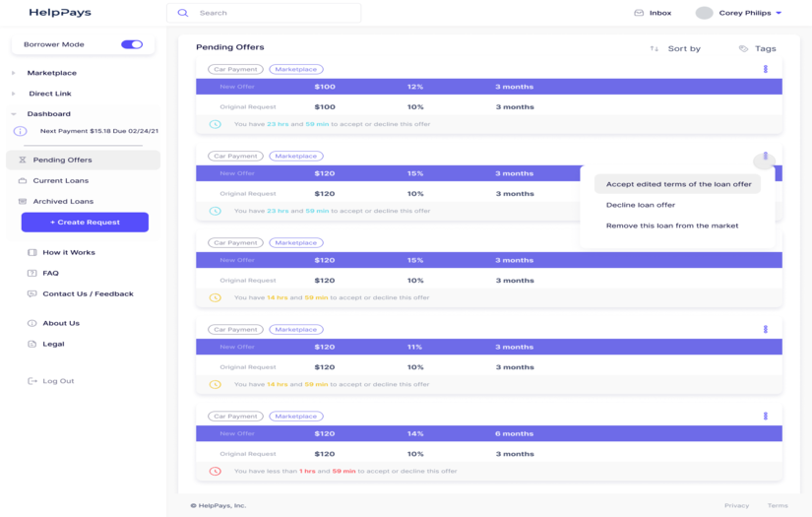Collapse the Dashboard sidebar section
This screenshot has height=517, width=812.
coord(14,114)
